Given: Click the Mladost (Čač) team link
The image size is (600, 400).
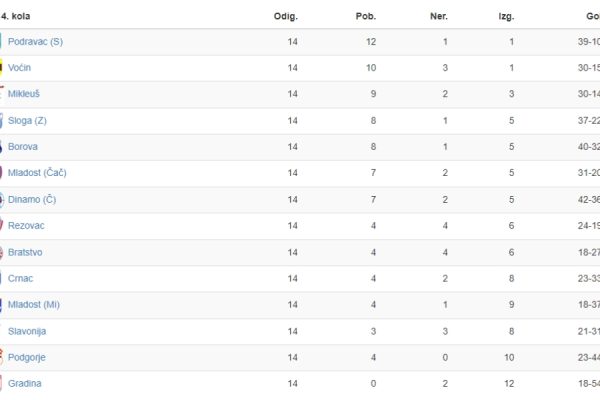Looking at the screenshot, I should (x=37, y=173).
